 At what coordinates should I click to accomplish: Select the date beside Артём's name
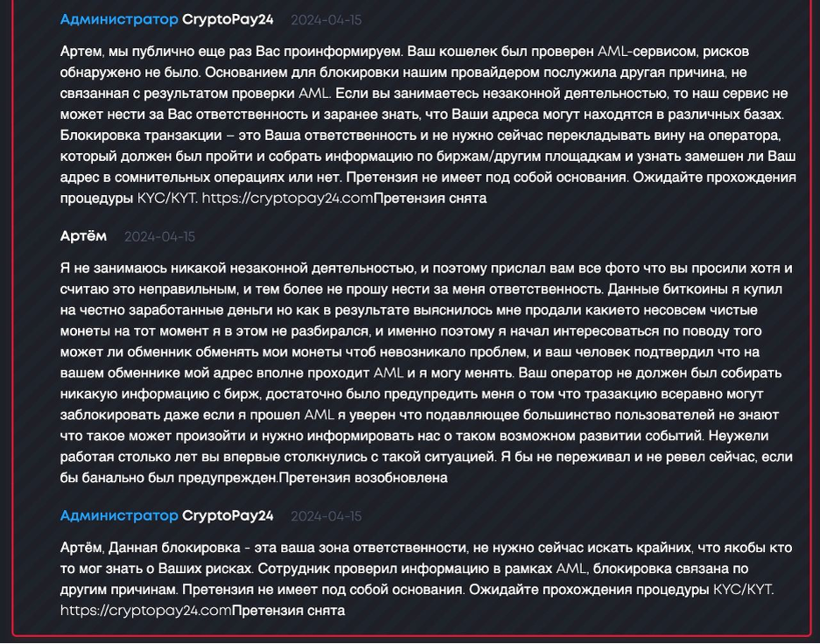159,237
